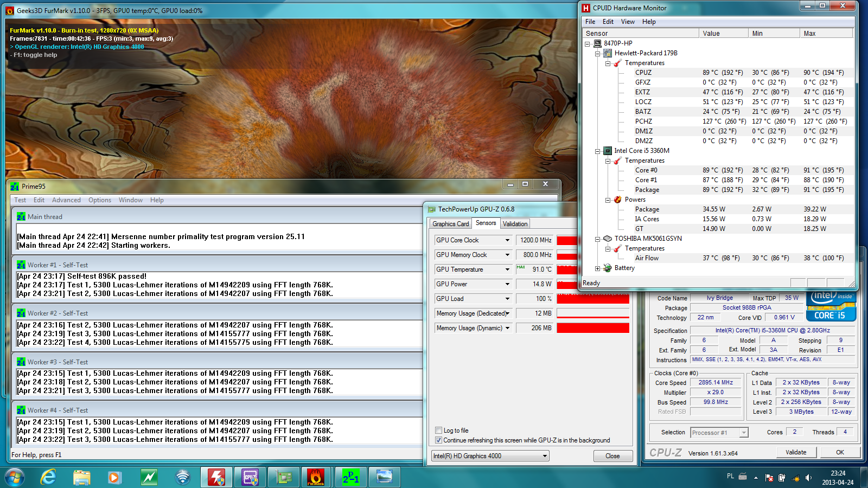Open the GPU Core Clock sensor dropdown
Viewport: 868px width, 488px height.
[x=508, y=240]
